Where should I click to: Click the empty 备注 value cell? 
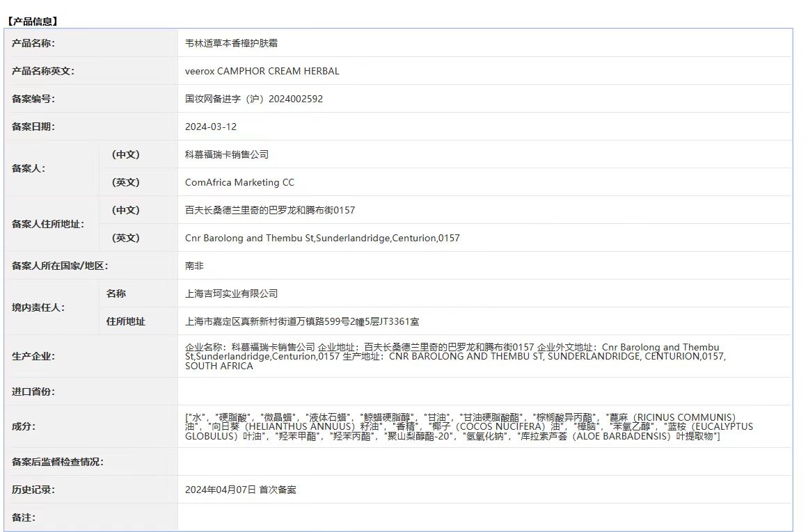(484, 517)
